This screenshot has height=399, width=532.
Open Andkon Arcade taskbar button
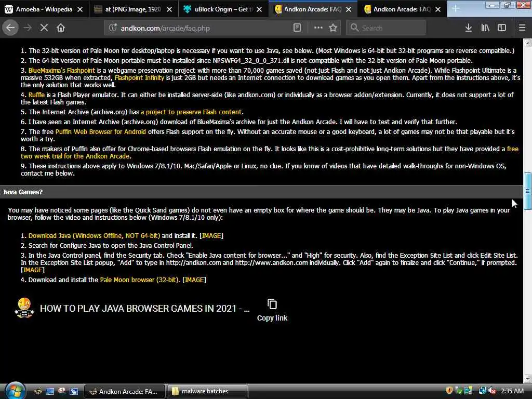click(x=125, y=392)
